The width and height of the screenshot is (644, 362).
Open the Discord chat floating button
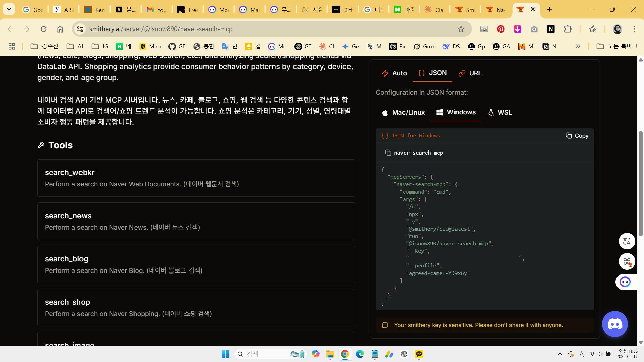click(x=615, y=324)
